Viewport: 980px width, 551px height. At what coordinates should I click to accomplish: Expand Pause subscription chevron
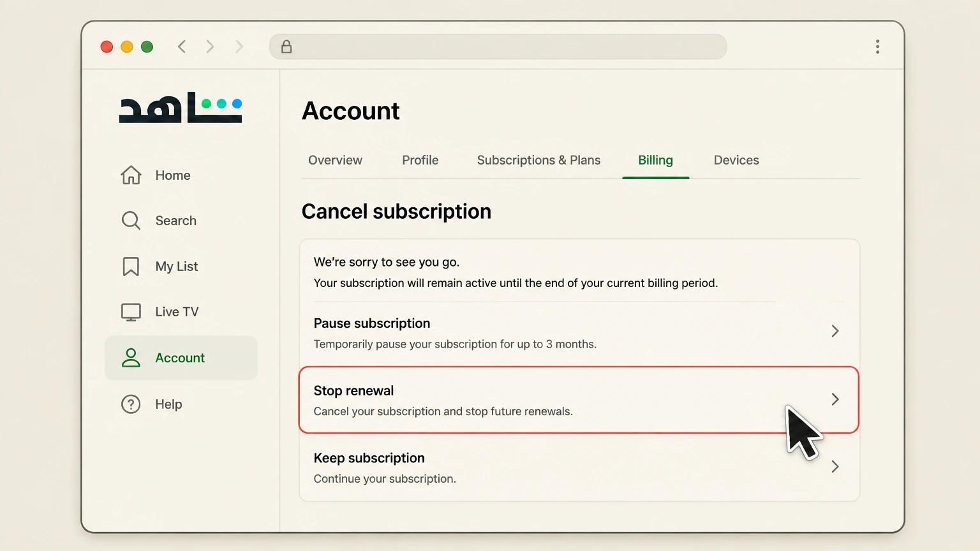835,331
